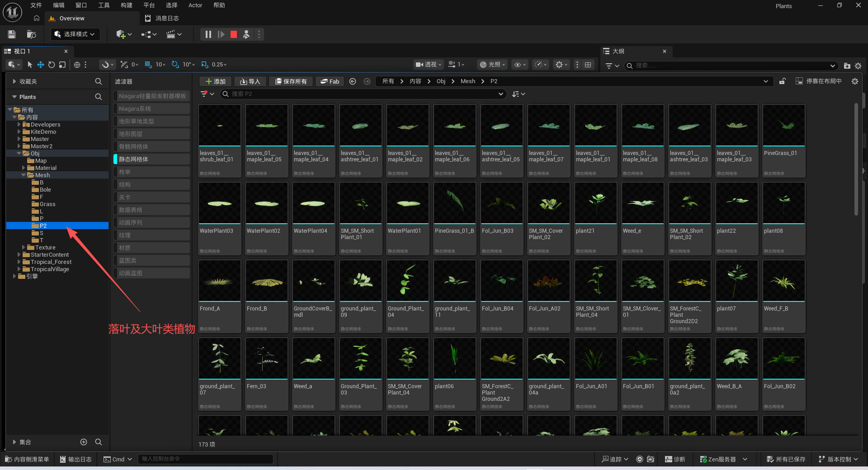The width and height of the screenshot is (868, 470).
Task: Select the translate gizmo tool
Action: [x=41, y=65]
